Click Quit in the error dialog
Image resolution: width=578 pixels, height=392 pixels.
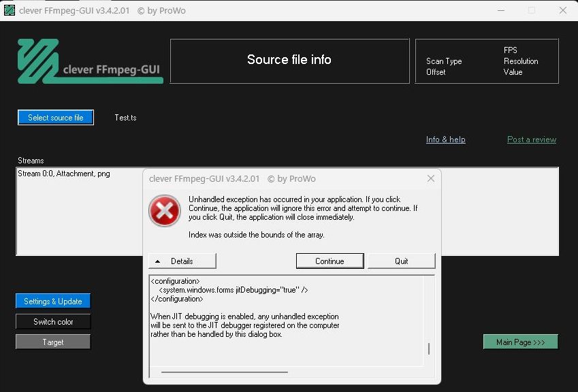pos(402,261)
